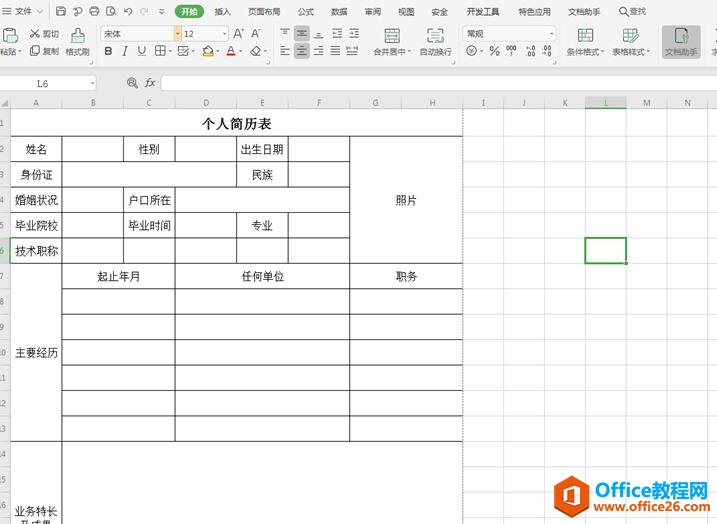Toggle Top Align
This screenshot has height=524, width=717.
[x=285, y=33]
